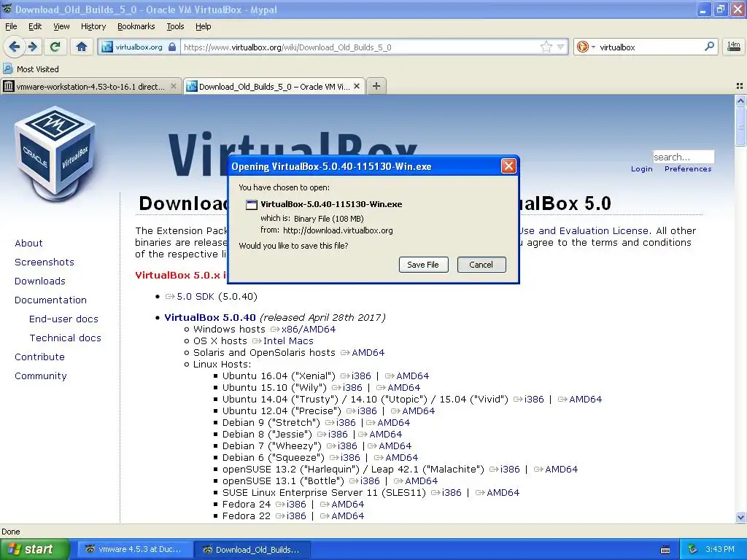Open the Screenshots sidebar link
Image resolution: width=747 pixels, height=560 pixels.
[44, 262]
